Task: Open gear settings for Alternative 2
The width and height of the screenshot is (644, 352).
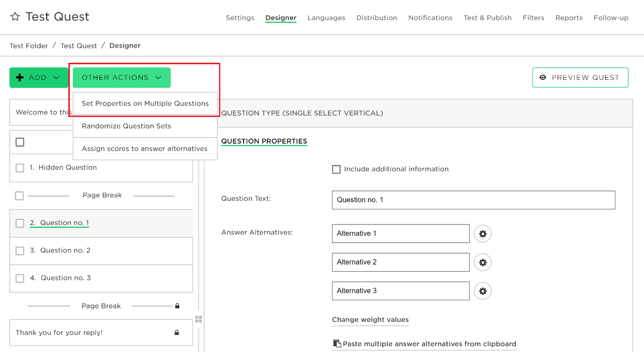Action: (x=483, y=262)
